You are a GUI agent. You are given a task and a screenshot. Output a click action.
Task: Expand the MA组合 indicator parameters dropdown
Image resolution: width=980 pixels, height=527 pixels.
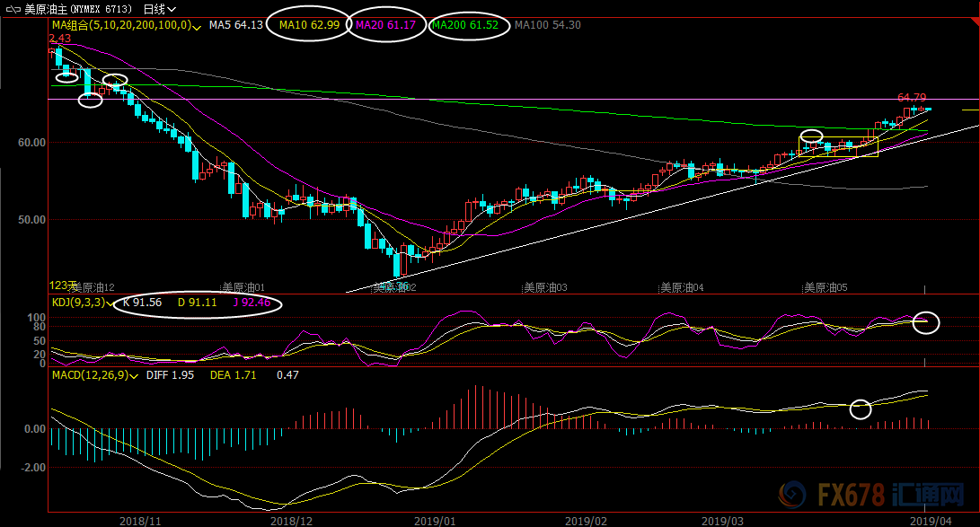[198, 26]
